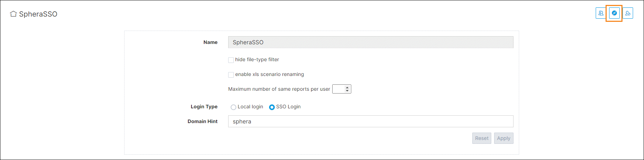Screen dimensions: 644x160
Task: Click the highlighted disc icon button
Action: point(614,13)
